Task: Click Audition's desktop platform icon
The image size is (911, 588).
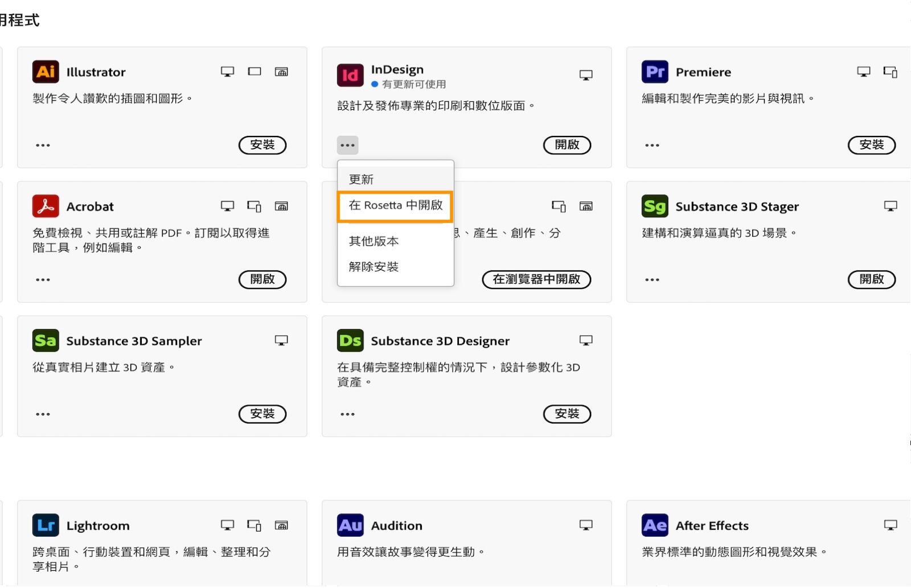Action: [x=586, y=525]
